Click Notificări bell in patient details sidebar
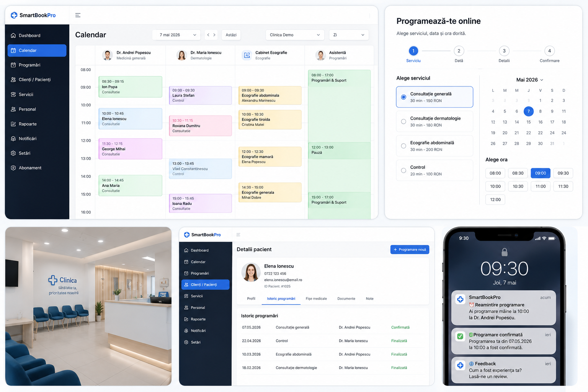This screenshot has height=392, width=588. 186,331
